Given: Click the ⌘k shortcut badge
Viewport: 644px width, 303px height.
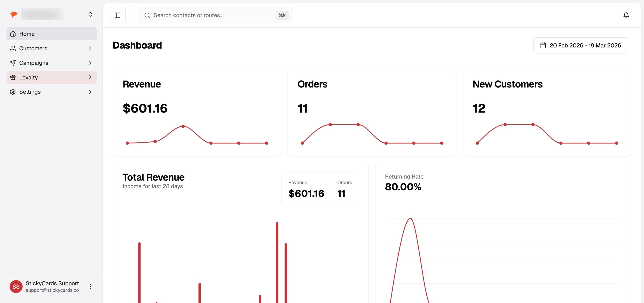Looking at the screenshot, I should 282,15.
